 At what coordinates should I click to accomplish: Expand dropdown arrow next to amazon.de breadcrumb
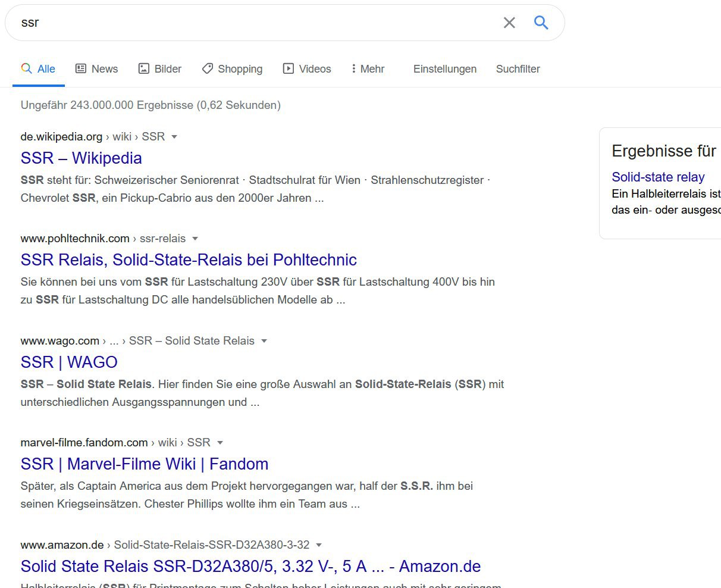pyautogui.click(x=319, y=545)
